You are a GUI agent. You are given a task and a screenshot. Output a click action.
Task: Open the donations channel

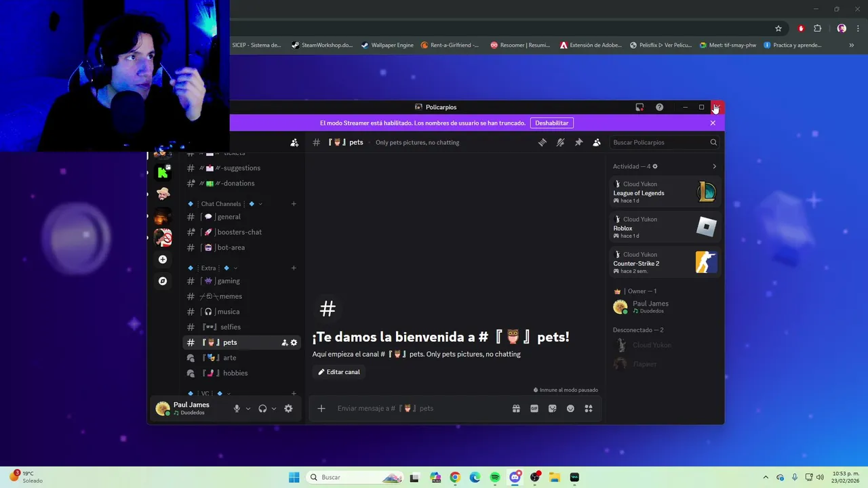pos(241,183)
